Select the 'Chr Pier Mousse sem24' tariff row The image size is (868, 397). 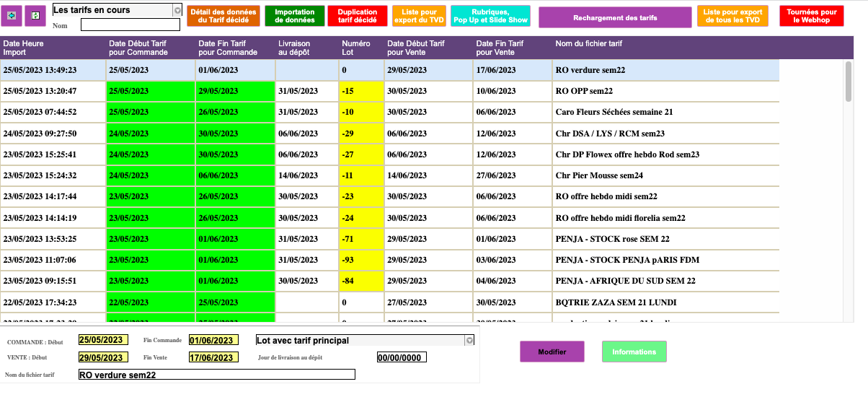[599, 175]
